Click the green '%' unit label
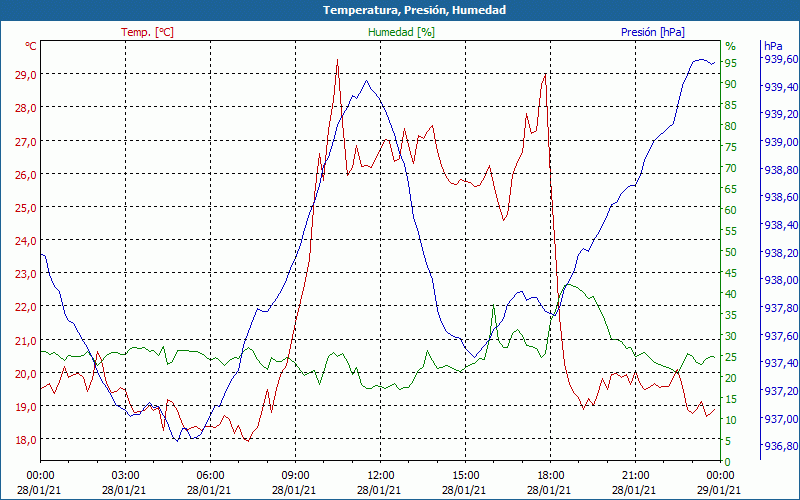 (x=731, y=46)
